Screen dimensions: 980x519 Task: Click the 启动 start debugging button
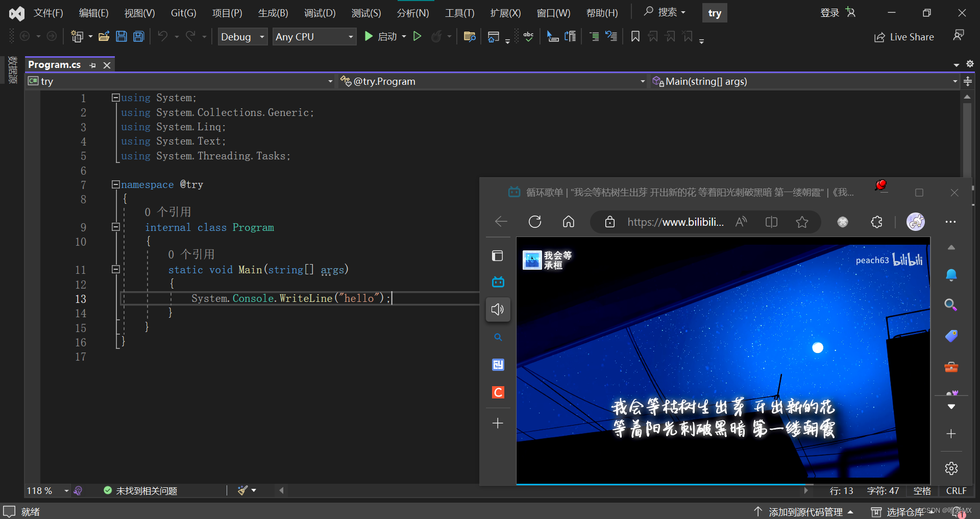[x=380, y=36]
